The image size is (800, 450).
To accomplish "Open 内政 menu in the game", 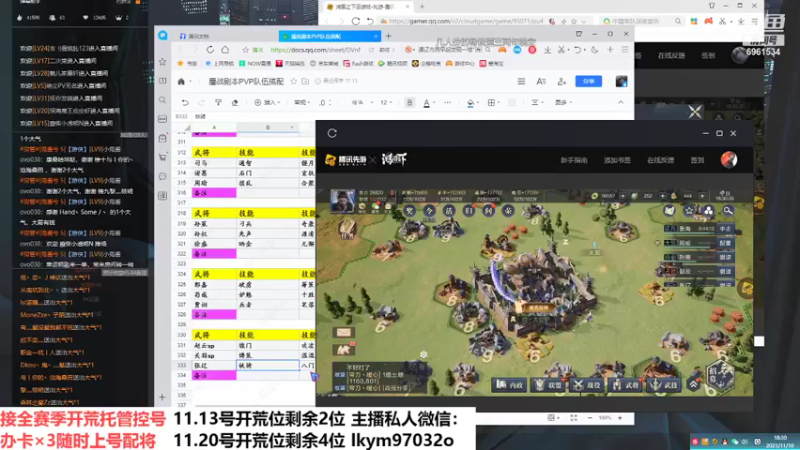I will (x=509, y=385).
